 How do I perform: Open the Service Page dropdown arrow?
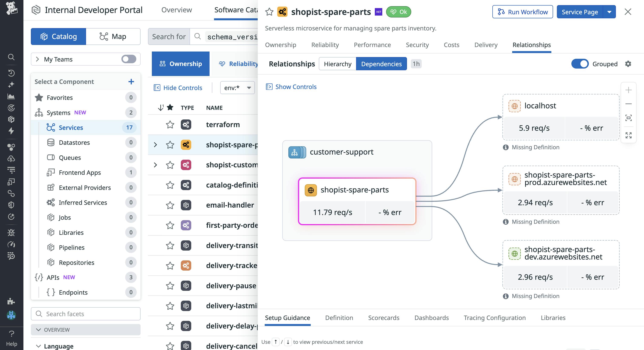(x=610, y=11)
